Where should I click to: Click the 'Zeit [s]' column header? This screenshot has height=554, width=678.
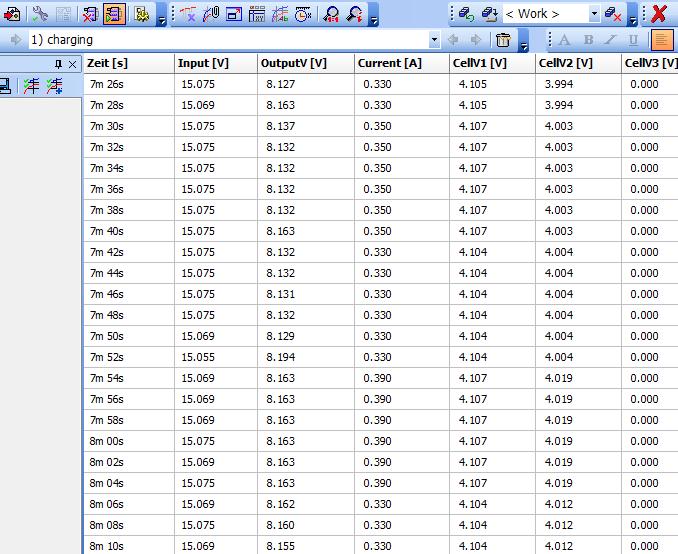pyautogui.click(x=129, y=63)
